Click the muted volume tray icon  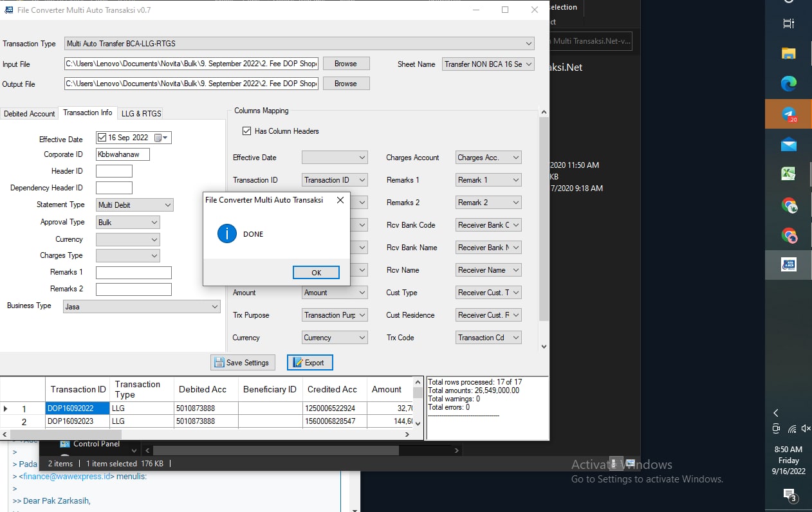click(x=806, y=429)
